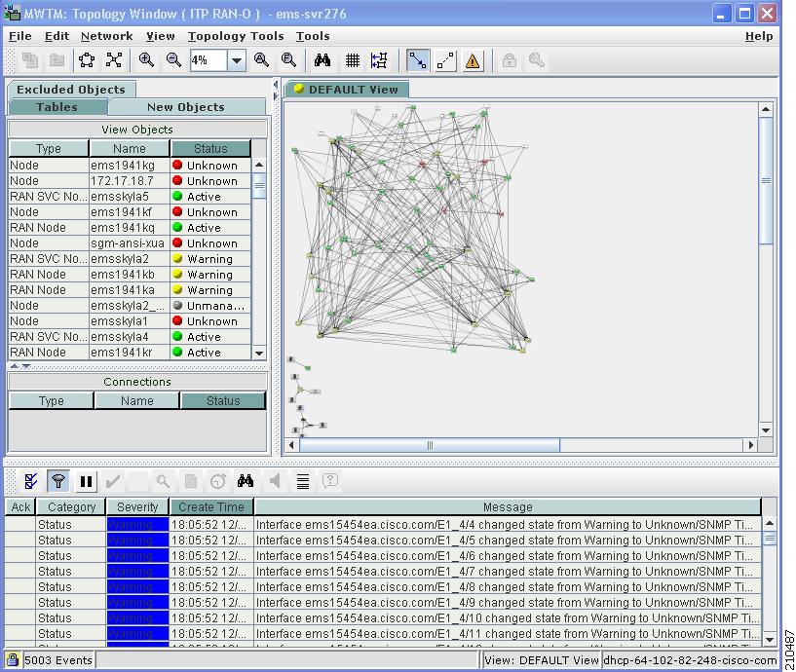Sort Connections by Type column
The width and height of the screenshot is (796, 672).
[x=52, y=401]
